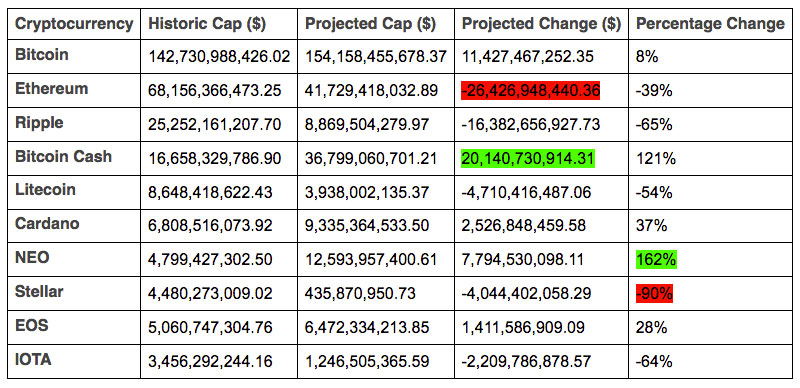Select the red -90% Stellar percentage cell
The width and height of the screenshot is (800, 388).
pyautogui.click(x=654, y=294)
